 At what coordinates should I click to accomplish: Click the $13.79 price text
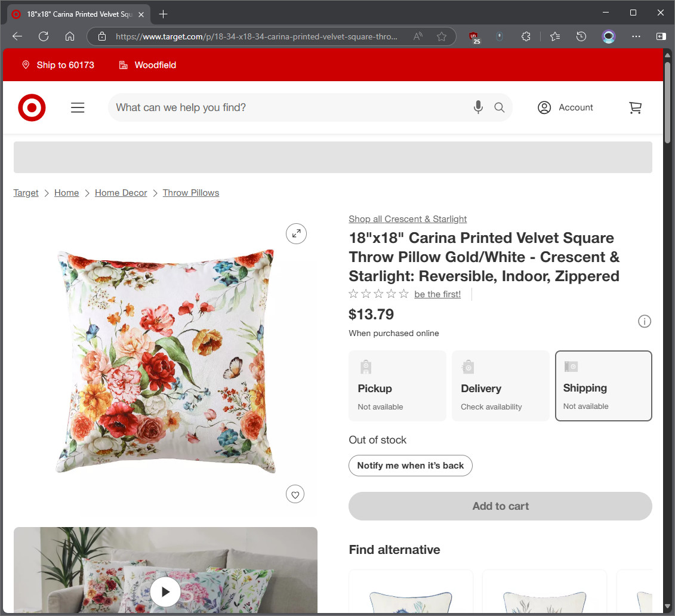pyautogui.click(x=371, y=314)
